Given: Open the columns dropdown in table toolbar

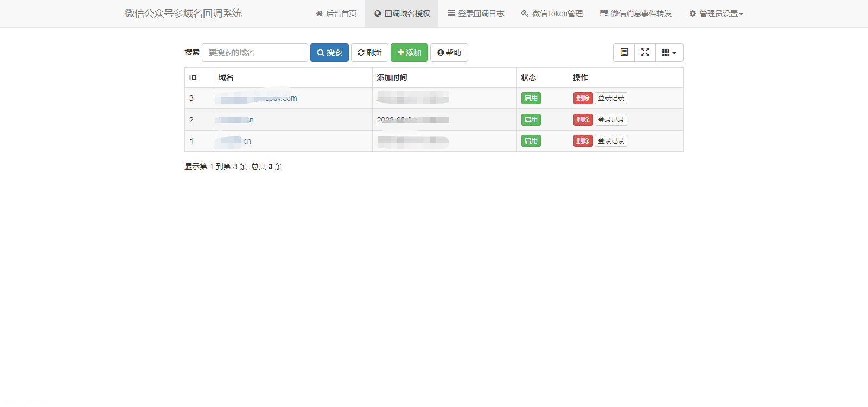Looking at the screenshot, I should 669,53.
